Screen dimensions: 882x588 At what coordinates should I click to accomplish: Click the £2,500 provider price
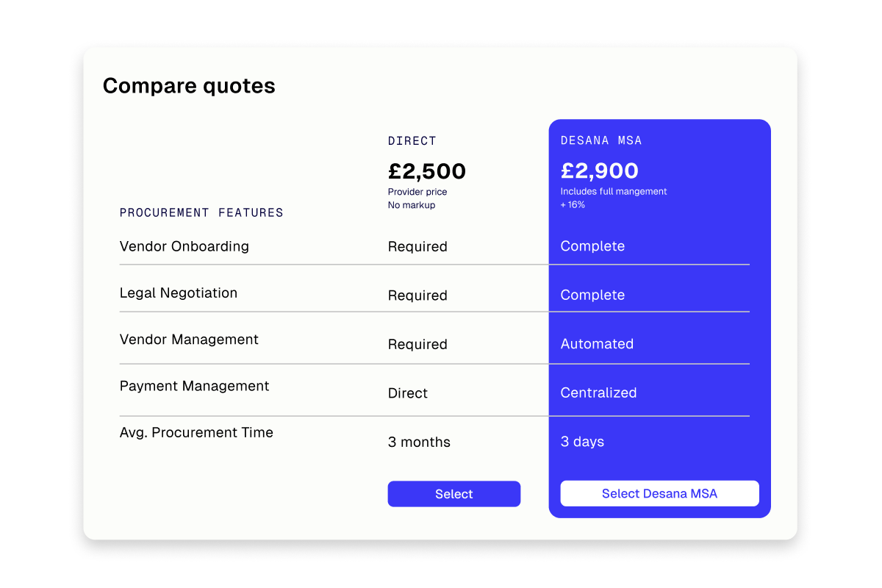(426, 171)
